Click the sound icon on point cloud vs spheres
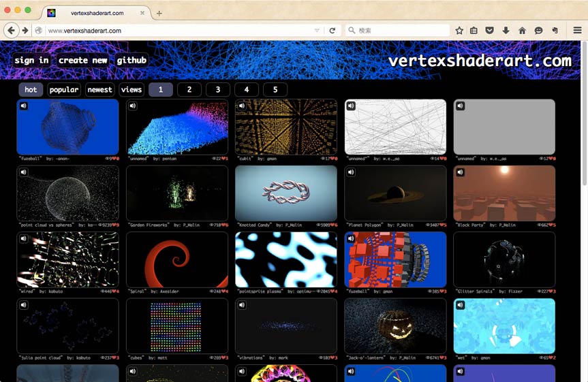This screenshot has width=588, height=382. (24, 172)
